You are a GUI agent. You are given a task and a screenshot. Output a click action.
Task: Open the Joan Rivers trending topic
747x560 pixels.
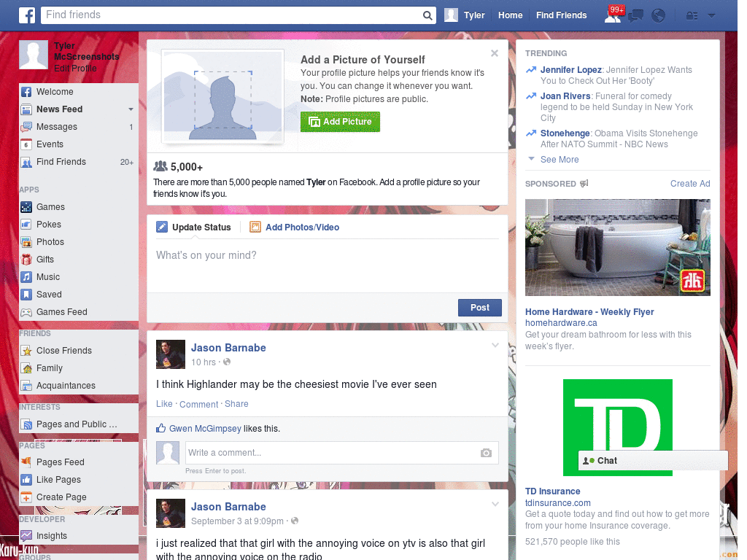(x=565, y=96)
